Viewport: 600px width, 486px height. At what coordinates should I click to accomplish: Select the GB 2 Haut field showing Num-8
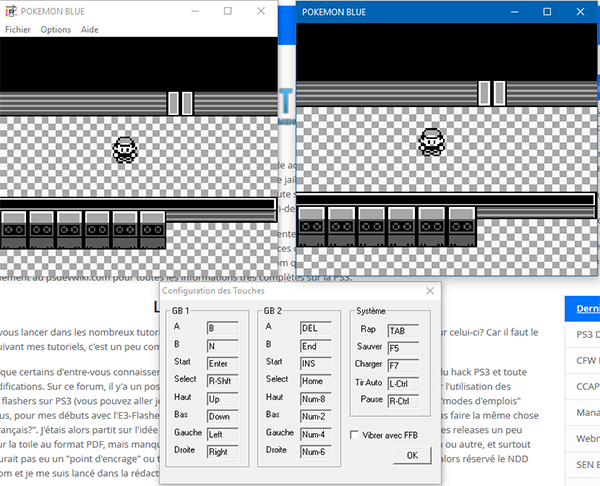[x=316, y=399]
